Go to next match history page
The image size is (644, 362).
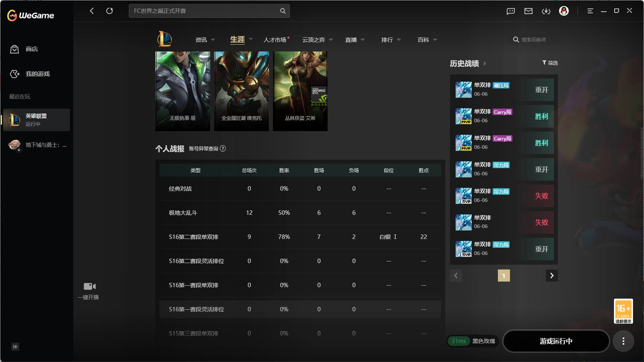point(552,276)
